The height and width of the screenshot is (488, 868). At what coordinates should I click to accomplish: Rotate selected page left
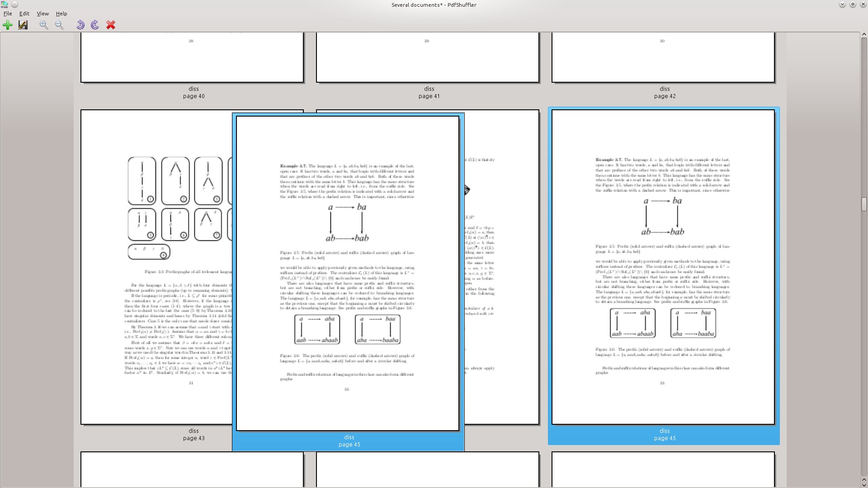[x=80, y=25]
